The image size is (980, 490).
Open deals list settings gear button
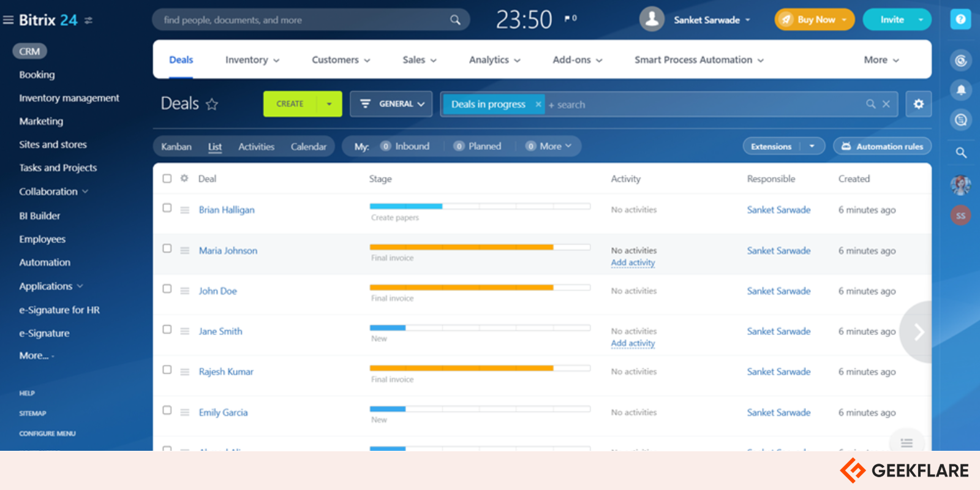click(x=919, y=104)
